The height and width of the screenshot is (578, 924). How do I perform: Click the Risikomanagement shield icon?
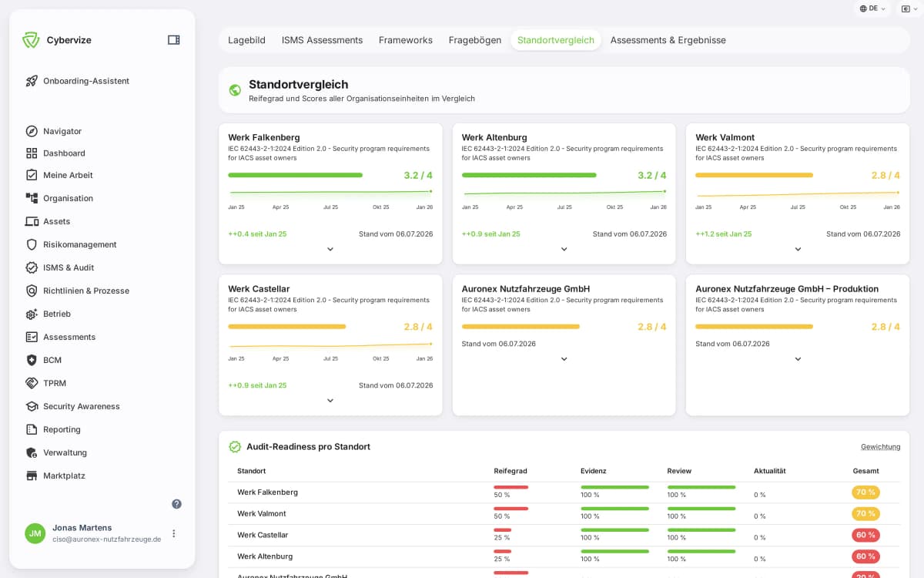32,244
